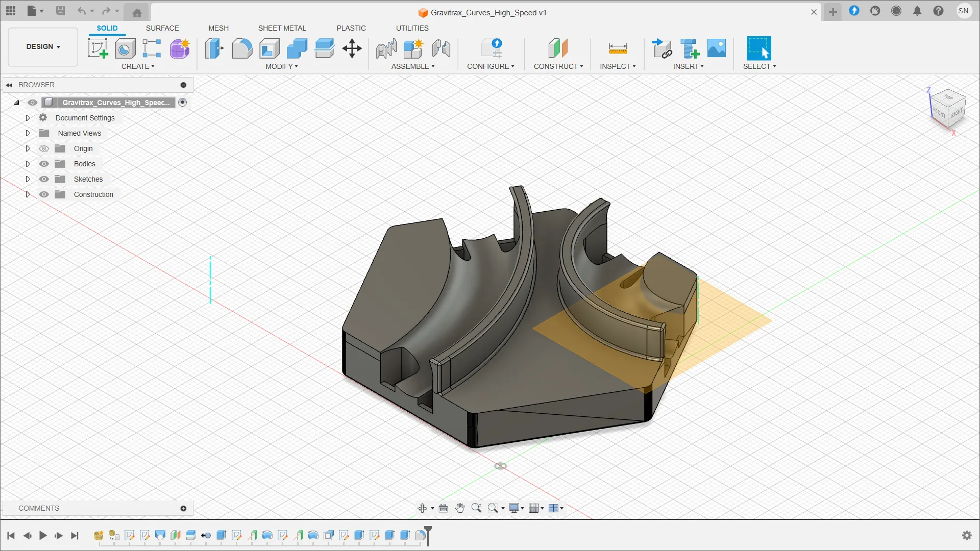
Task: Show the hidden Origin folder
Action: 44,148
